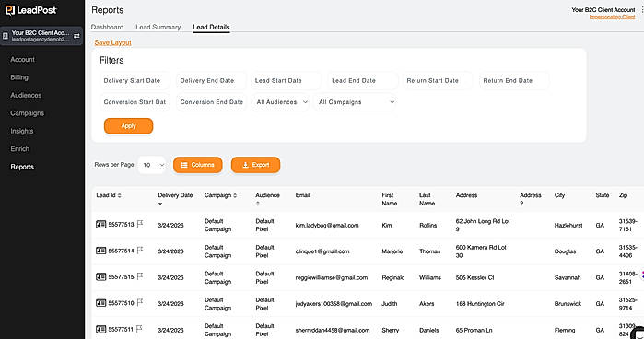Click the Delivery Start Date field
The height and width of the screenshot is (339, 644).
pos(135,80)
